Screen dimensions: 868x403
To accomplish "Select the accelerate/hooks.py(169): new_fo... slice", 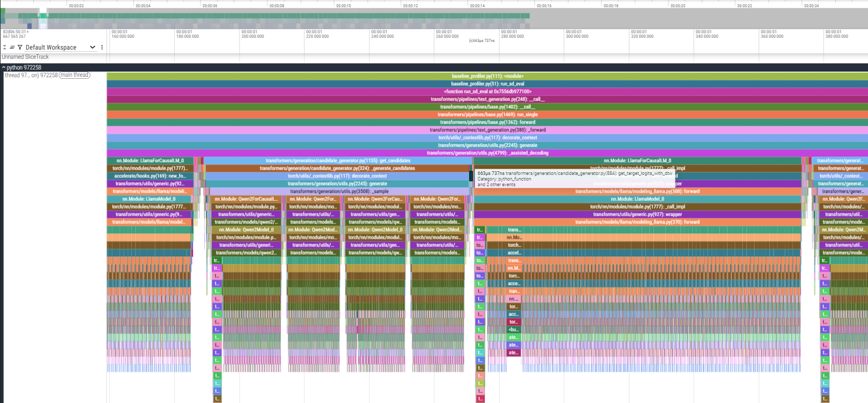I will [x=150, y=176].
